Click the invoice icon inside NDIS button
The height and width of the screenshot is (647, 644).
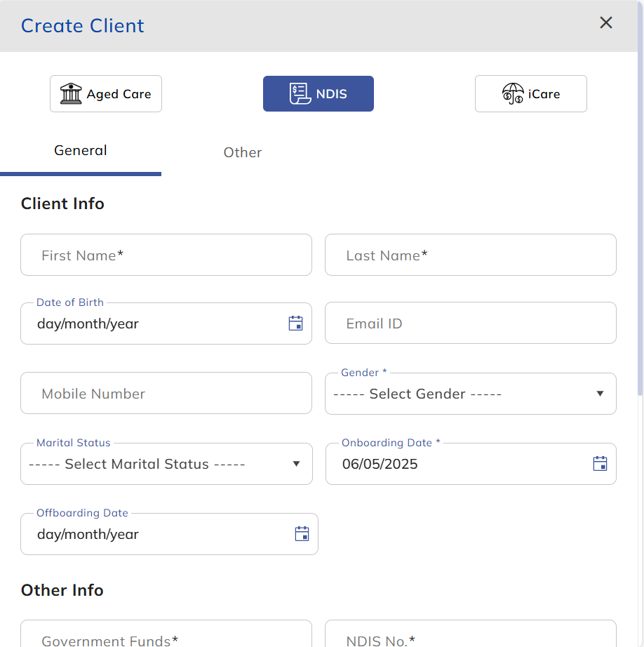(x=300, y=93)
